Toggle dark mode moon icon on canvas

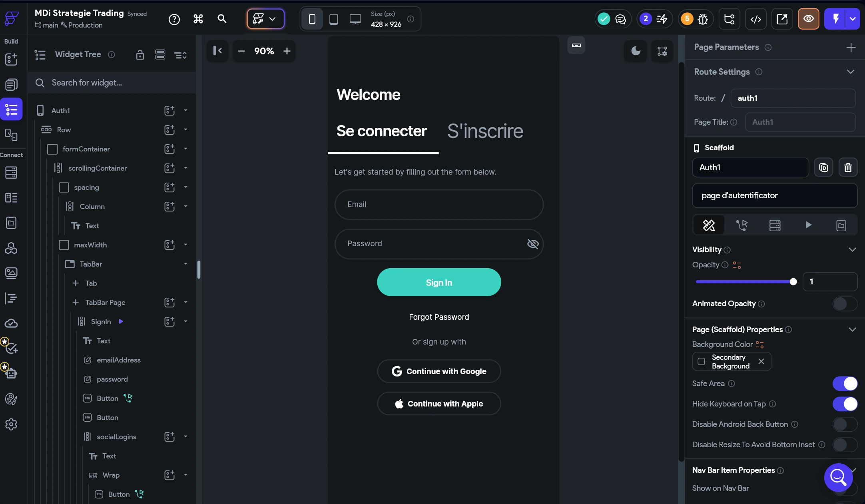636,51
